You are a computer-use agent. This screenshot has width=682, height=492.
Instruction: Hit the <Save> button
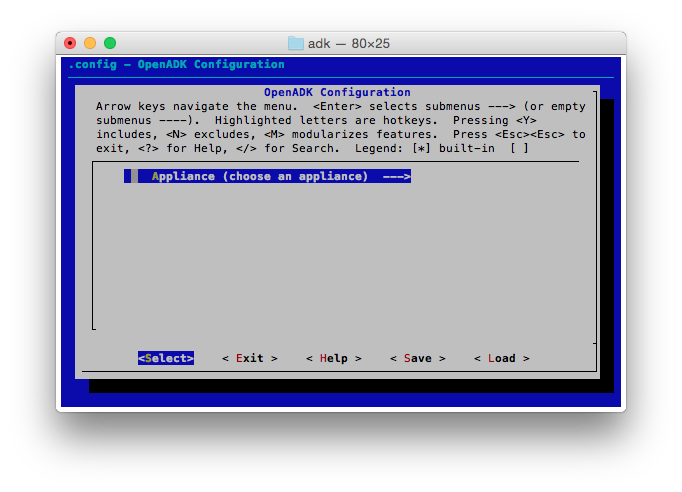coord(418,358)
